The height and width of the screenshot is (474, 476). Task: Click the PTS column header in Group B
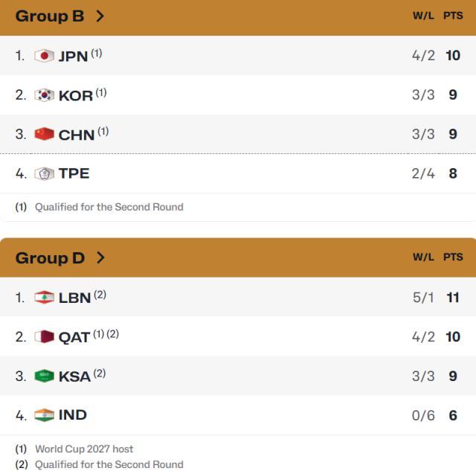pos(453,16)
